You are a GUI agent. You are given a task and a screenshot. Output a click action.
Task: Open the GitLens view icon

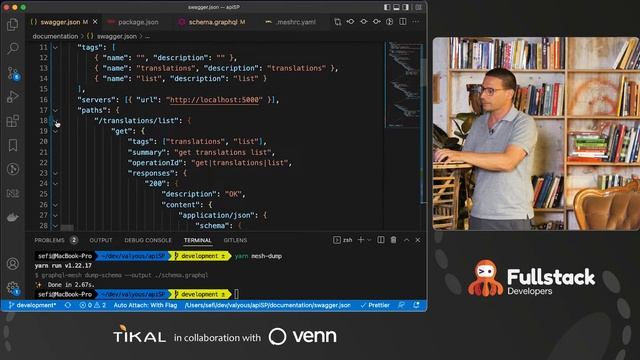pos(13,169)
